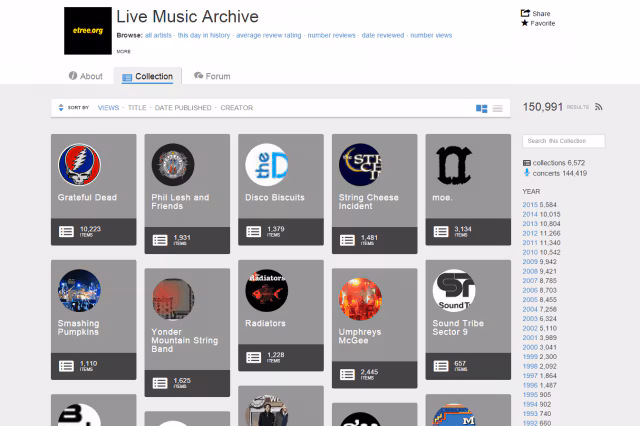
Task: Filter results by year 2014
Action: click(530, 214)
